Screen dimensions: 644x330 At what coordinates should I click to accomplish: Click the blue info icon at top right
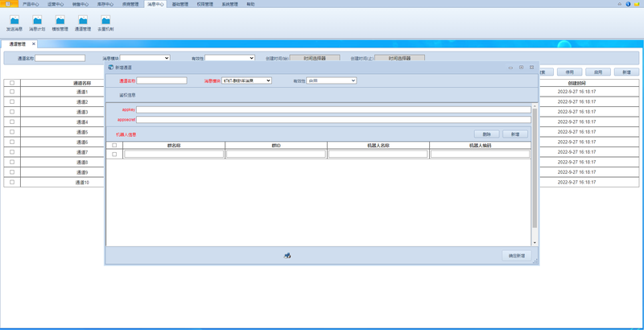[628, 4]
